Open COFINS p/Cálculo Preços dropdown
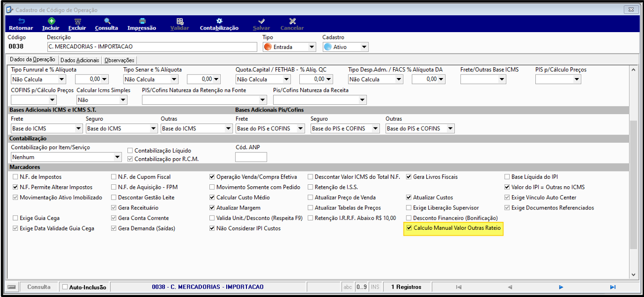Screen dimensions: 644x297 53,100
